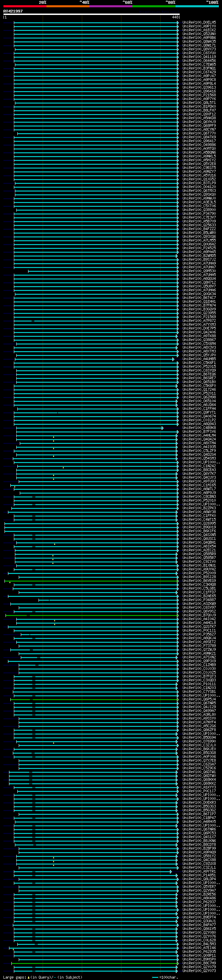Select the UniRef100_O49886 label
This screenshot has width=222, height=980.
pyautogui.click(x=199, y=145)
